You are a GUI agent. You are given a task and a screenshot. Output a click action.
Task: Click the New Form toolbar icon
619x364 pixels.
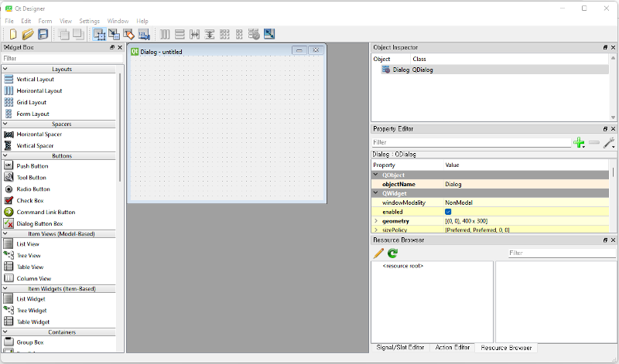(12, 34)
